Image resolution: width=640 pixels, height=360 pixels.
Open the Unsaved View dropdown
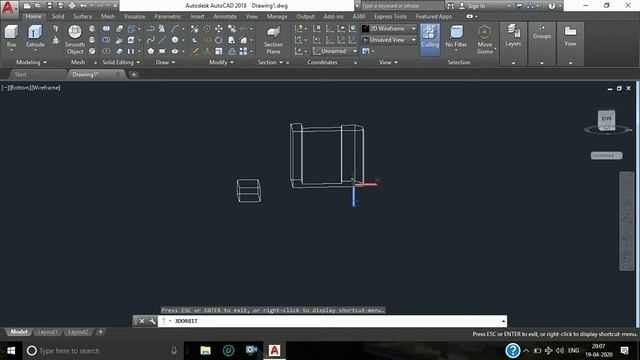tap(389, 40)
